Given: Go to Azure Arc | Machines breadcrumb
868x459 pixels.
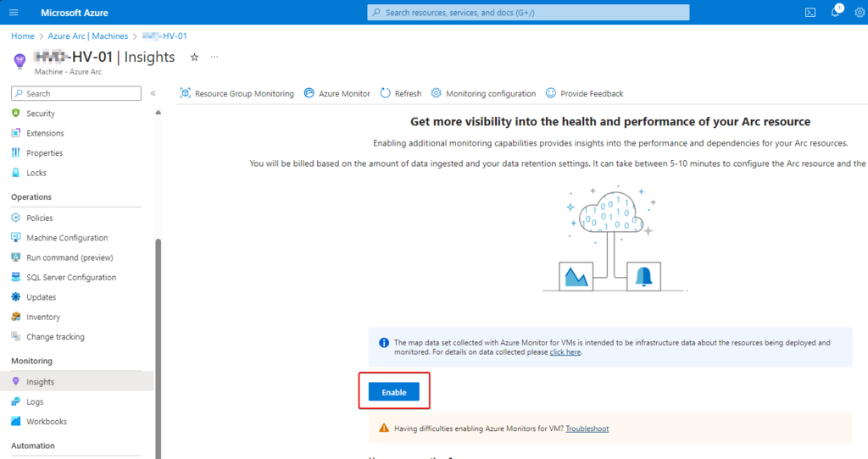Looking at the screenshot, I should 87,36.
